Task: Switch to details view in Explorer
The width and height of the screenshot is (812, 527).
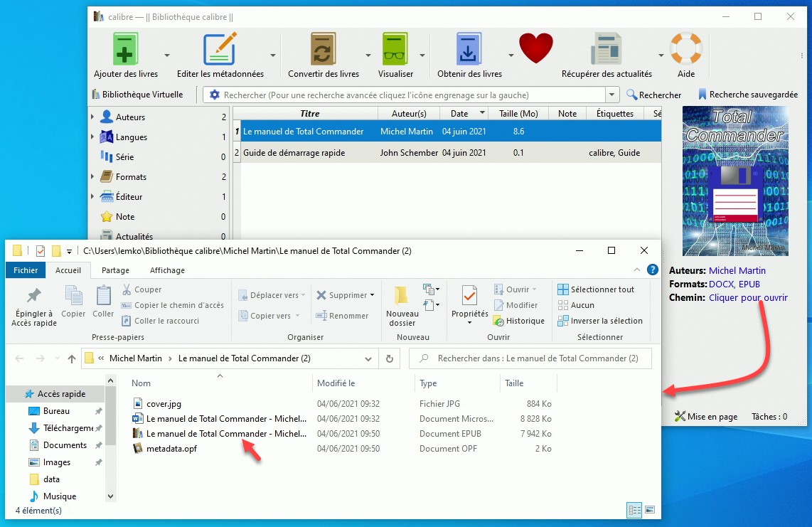Action: point(634,510)
